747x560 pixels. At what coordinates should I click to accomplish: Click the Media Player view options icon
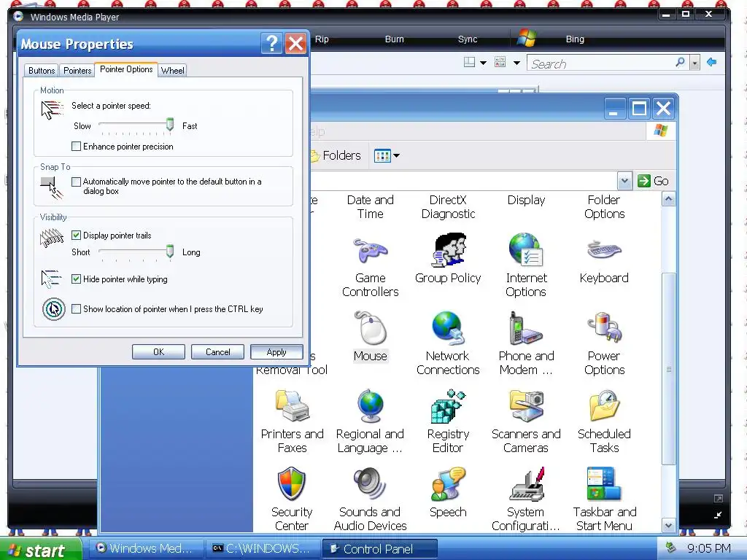[500, 62]
